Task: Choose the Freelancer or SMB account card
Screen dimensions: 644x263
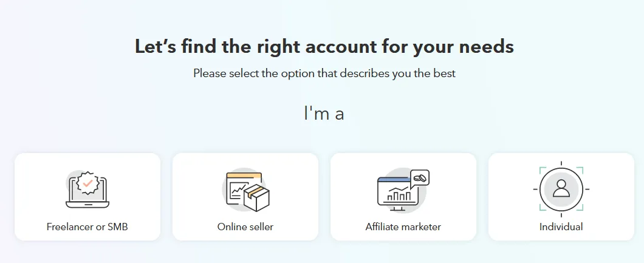Action: click(x=87, y=197)
